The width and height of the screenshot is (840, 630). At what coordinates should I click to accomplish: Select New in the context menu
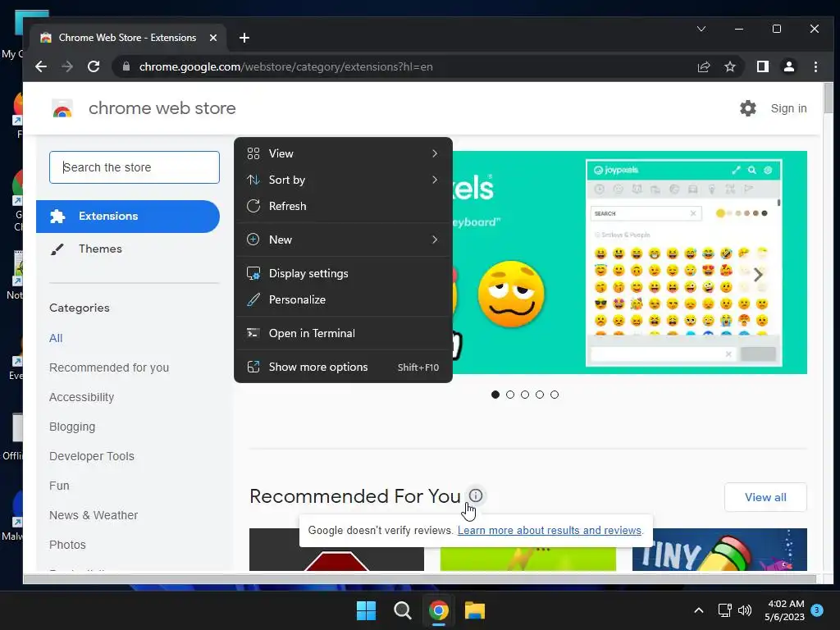pos(344,240)
